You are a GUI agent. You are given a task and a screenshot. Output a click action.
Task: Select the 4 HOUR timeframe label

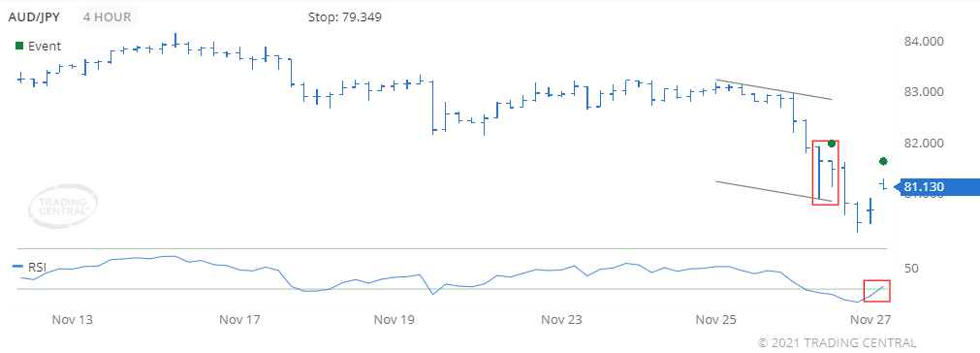109,16
